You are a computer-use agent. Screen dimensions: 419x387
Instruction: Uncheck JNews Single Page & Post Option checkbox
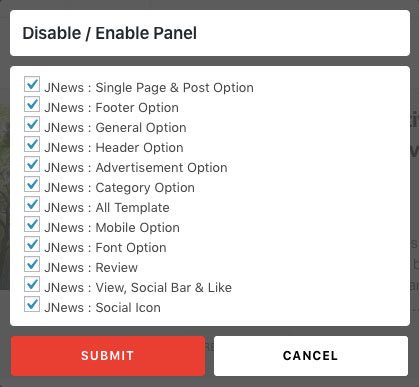tap(32, 84)
